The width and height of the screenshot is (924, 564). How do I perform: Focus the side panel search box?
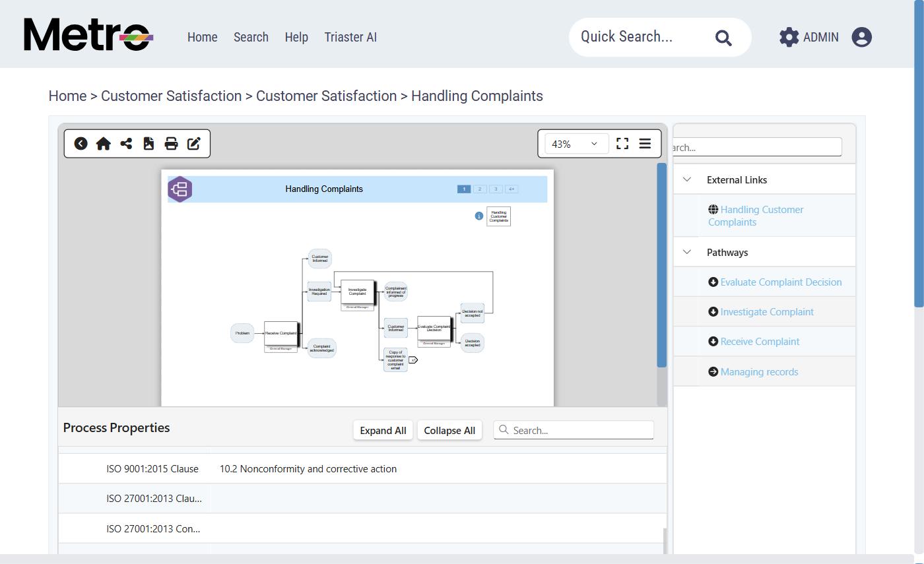click(757, 147)
